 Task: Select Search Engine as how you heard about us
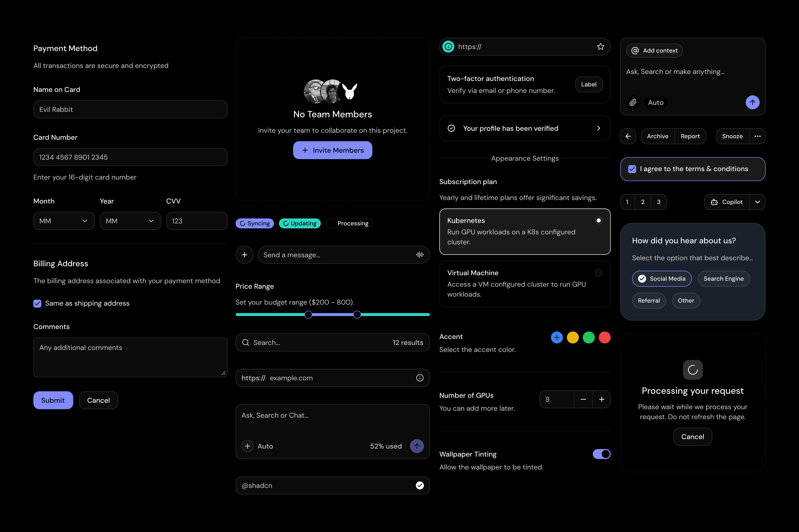tap(723, 278)
